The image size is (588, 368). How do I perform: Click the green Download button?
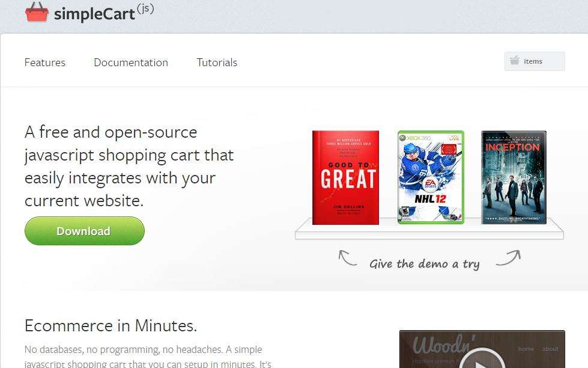[84, 230]
